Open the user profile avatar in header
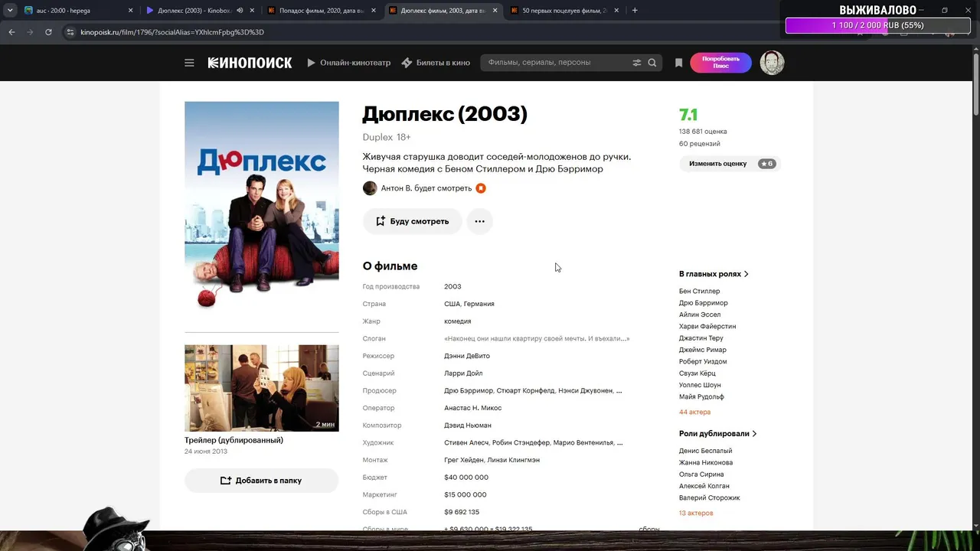This screenshot has height=551, width=980. [772, 63]
